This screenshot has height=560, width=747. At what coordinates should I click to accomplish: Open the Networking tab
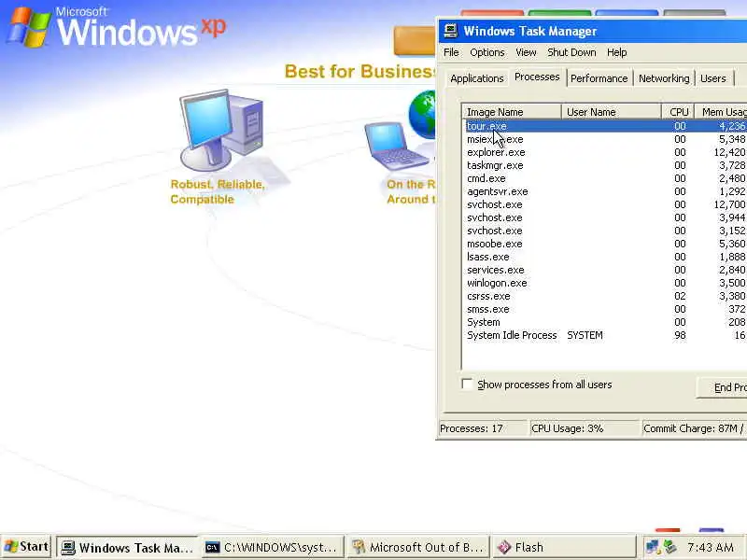(x=664, y=78)
